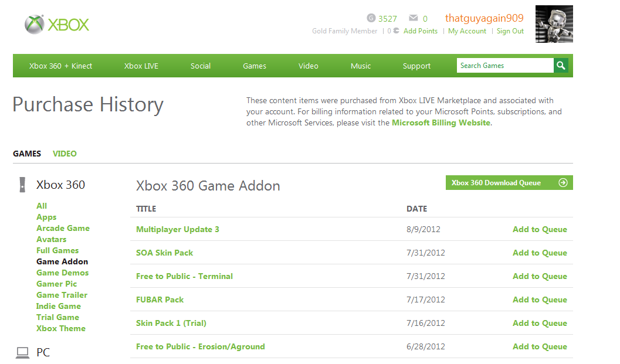Click the 7/17/2012 date cell
The width and height of the screenshot is (620, 364).
coord(425,300)
